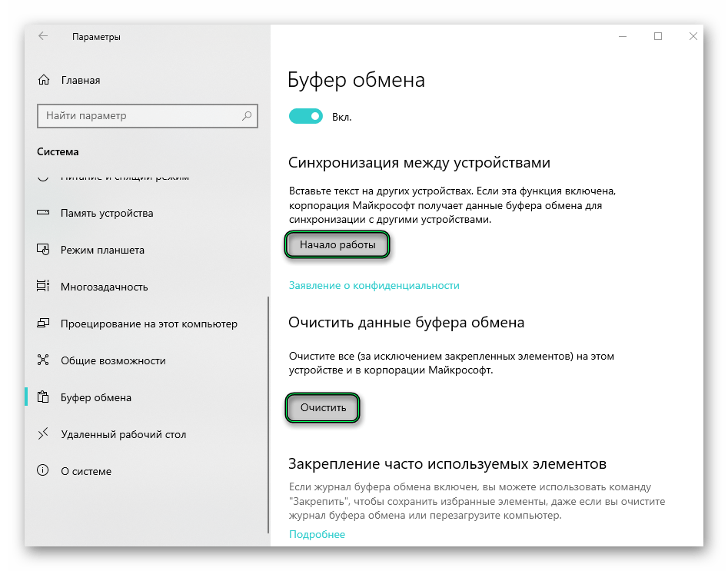The height and width of the screenshot is (571, 728).
Task: Click the sidebar vertical scrollbar
Action: pyautogui.click(x=268, y=415)
